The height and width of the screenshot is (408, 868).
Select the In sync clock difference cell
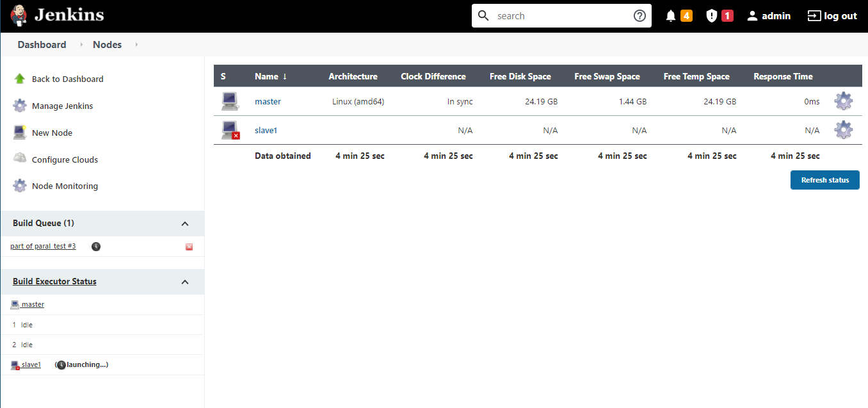(x=460, y=101)
